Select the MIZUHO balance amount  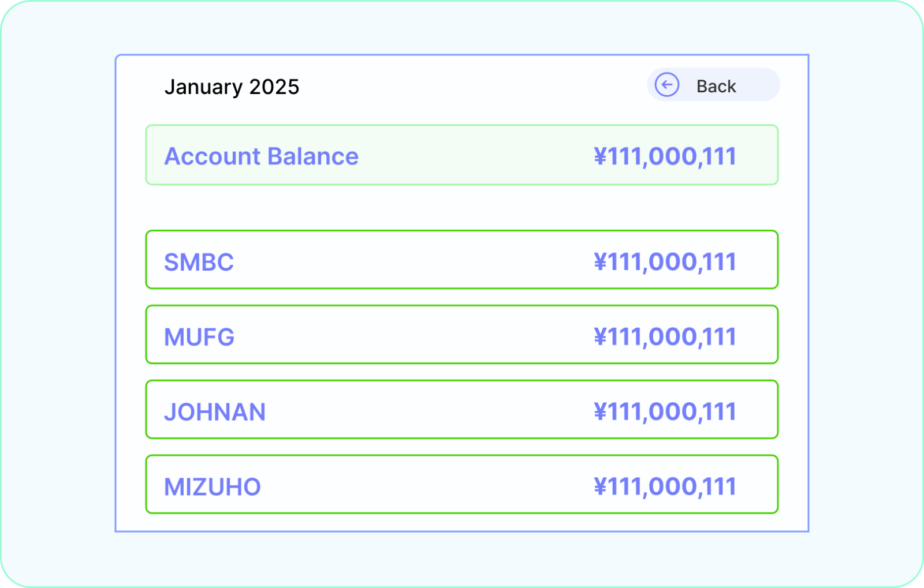tap(665, 487)
